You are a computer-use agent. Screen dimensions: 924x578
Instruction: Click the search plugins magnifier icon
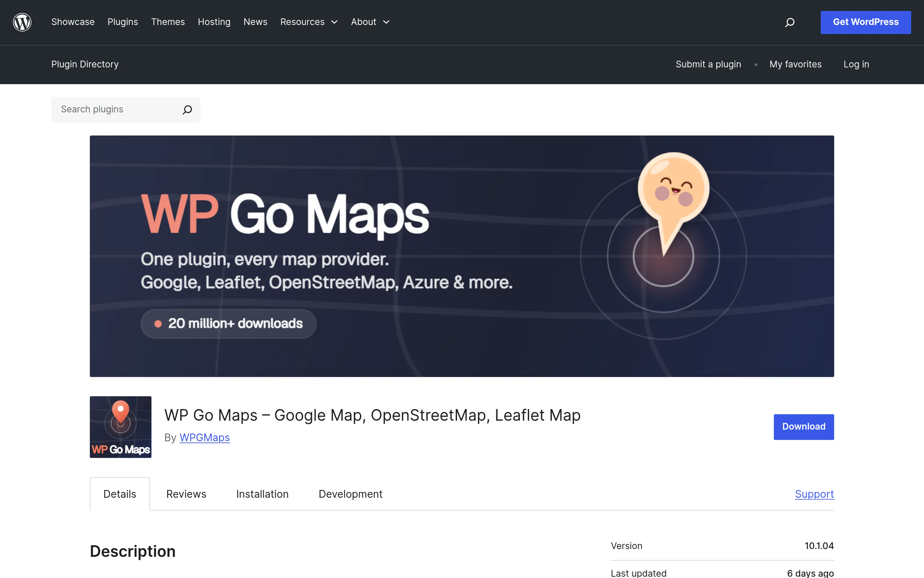click(x=187, y=110)
